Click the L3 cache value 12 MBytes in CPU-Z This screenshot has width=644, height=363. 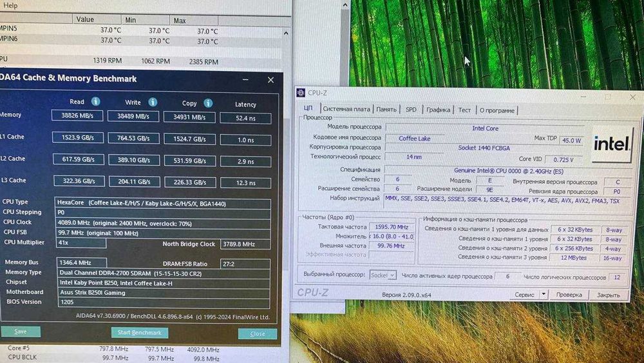574,258
